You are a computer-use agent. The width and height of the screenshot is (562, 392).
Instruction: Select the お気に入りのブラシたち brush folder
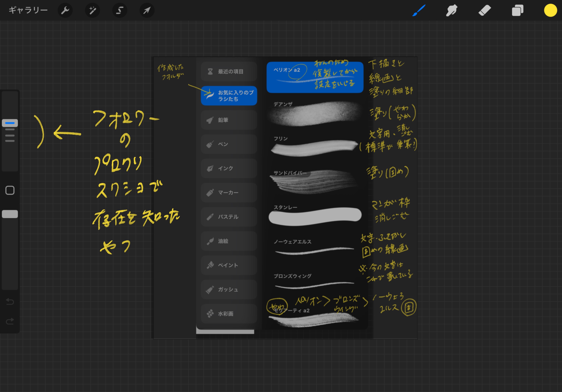coord(229,96)
